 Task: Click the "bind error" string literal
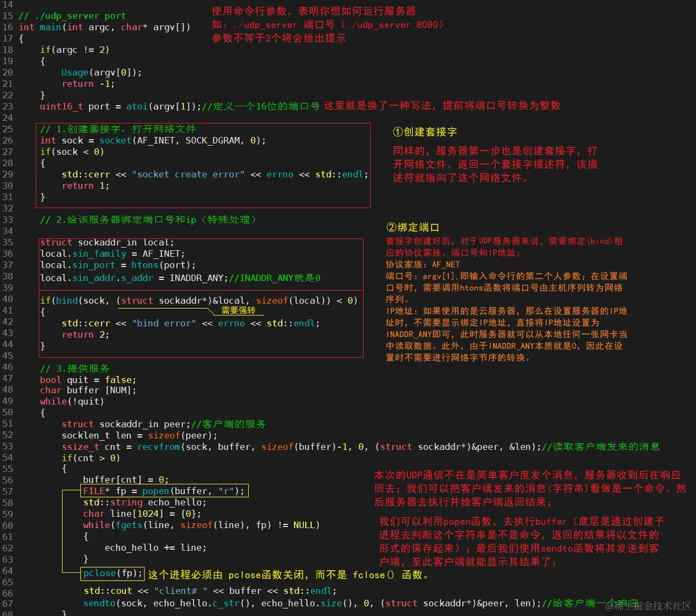pos(164,323)
